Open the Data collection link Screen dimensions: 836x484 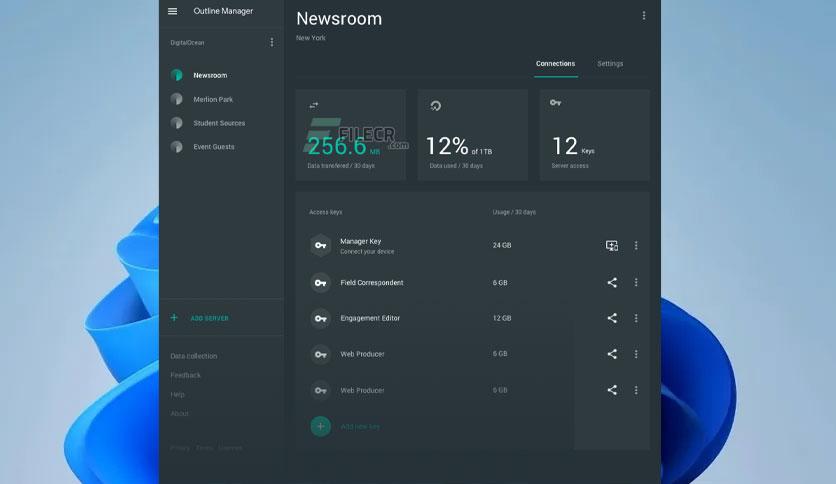tap(194, 356)
